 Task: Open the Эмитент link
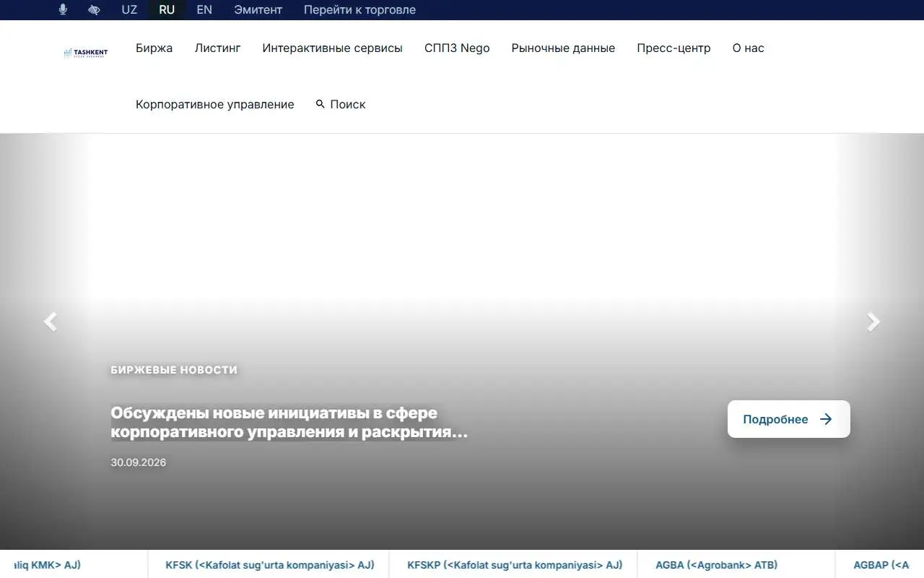258,10
